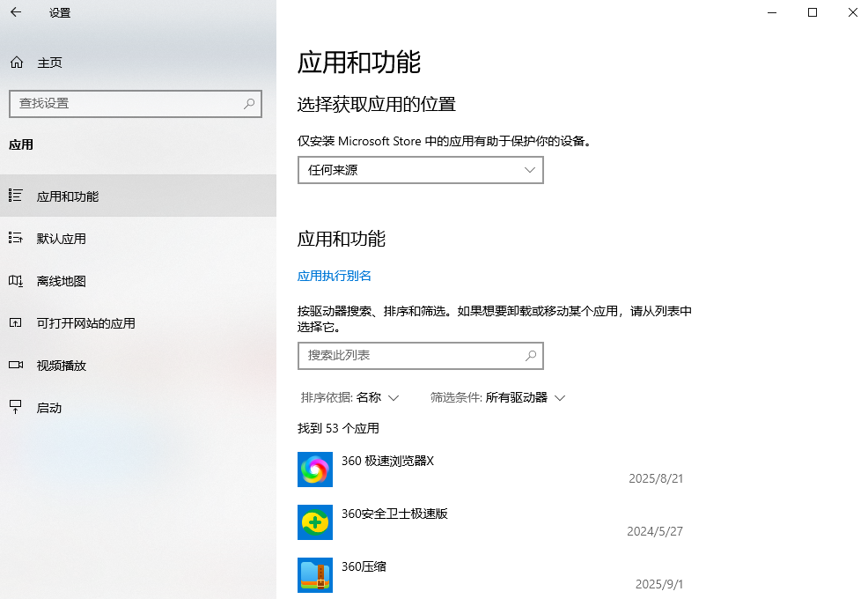Click the 360安全卫士极速版 app icon

coord(315,522)
